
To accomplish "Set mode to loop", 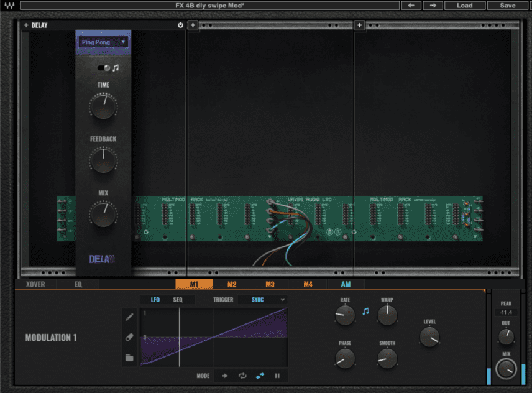I will coord(242,376).
